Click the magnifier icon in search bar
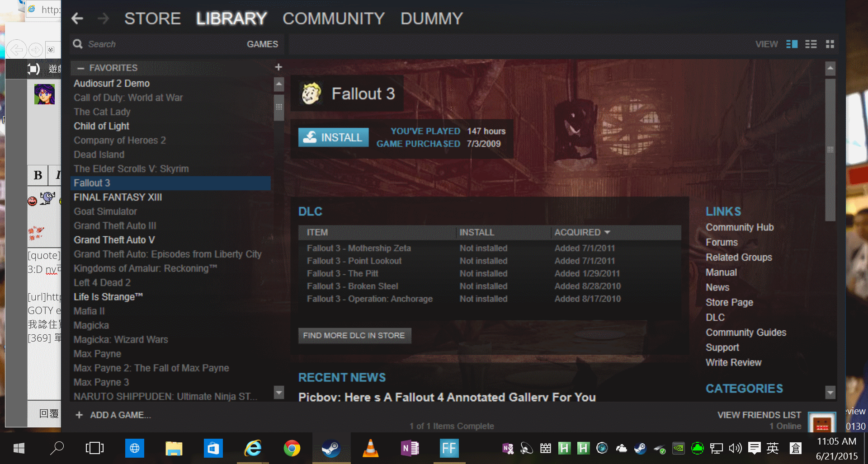This screenshot has width=868, height=464. [78, 44]
